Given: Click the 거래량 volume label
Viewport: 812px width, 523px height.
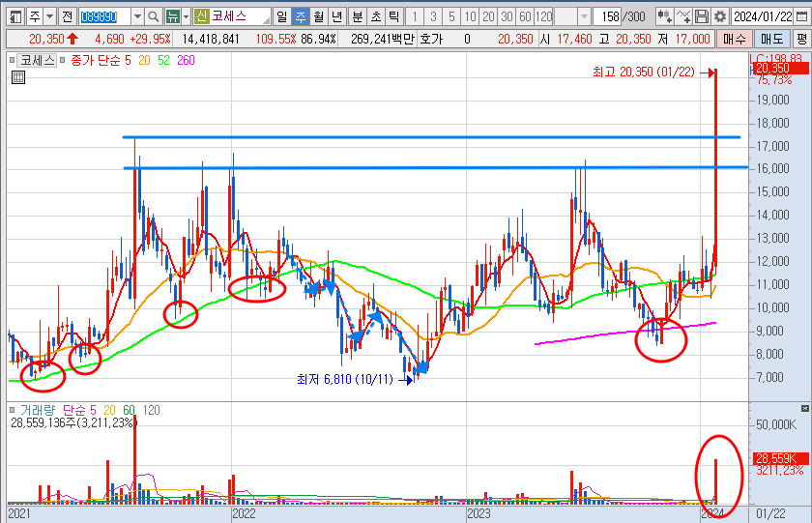Looking at the screenshot, I should (38, 410).
